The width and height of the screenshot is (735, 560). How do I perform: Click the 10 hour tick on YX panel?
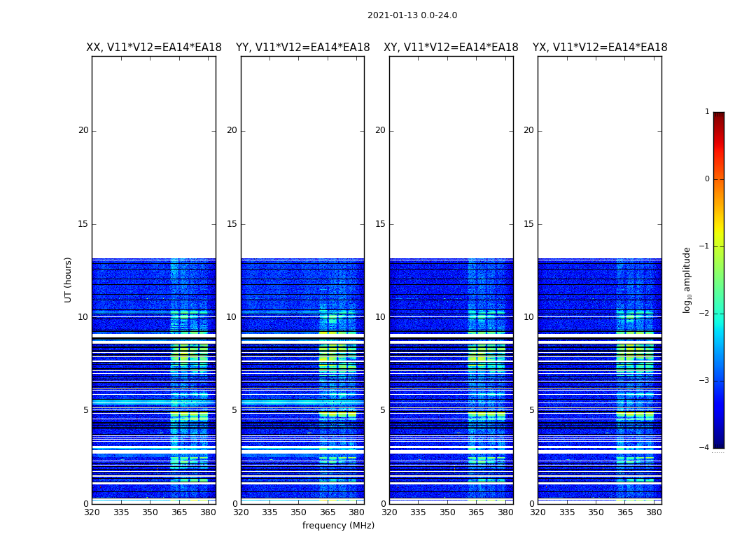pyautogui.click(x=528, y=317)
